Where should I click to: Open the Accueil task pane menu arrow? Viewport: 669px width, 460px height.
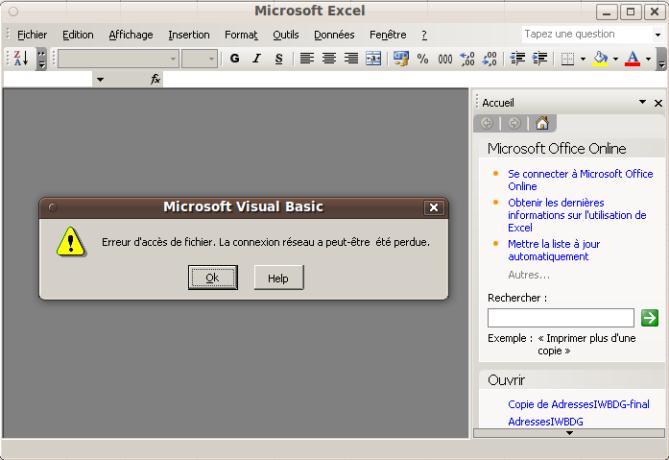click(x=642, y=102)
